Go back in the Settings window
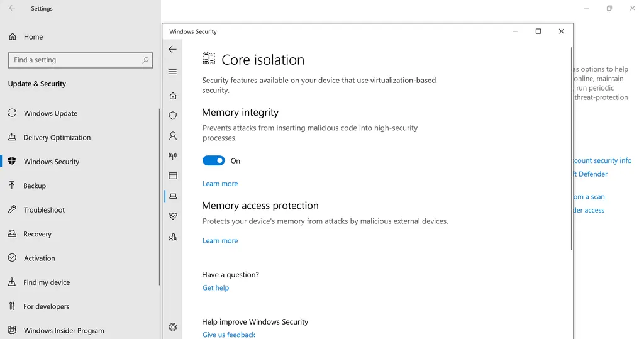The height and width of the screenshot is (339, 644). pyautogui.click(x=12, y=8)
